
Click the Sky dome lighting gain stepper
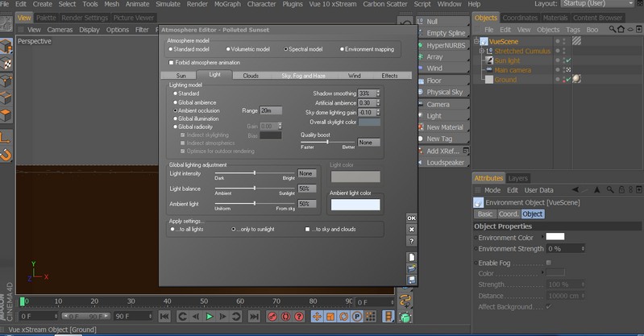tap(378, 112)
